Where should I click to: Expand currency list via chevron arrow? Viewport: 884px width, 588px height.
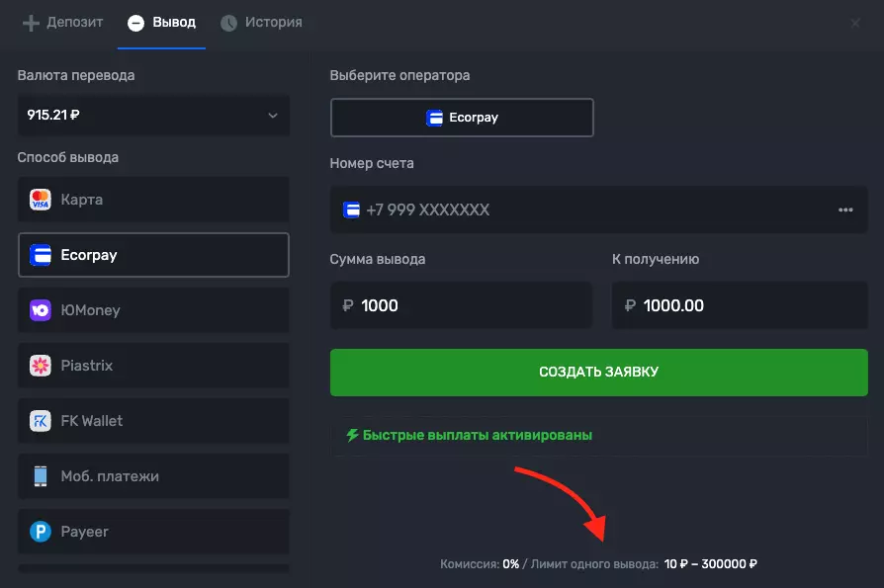coord(273,116)
